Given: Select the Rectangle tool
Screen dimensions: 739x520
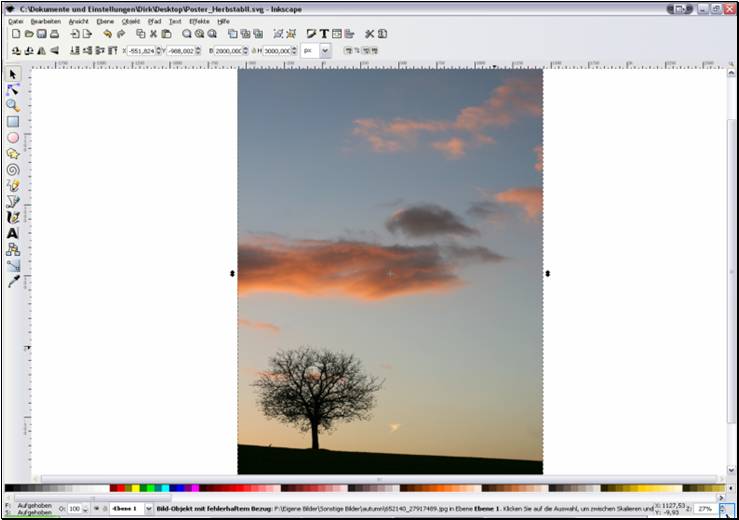Looking at the screenshot, I should (13, 121).
